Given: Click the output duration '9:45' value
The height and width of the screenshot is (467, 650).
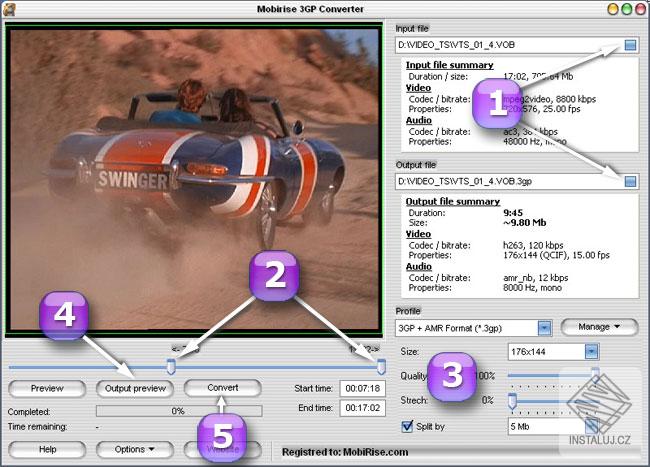Looking at the screenshot, I should coord(513,213).
